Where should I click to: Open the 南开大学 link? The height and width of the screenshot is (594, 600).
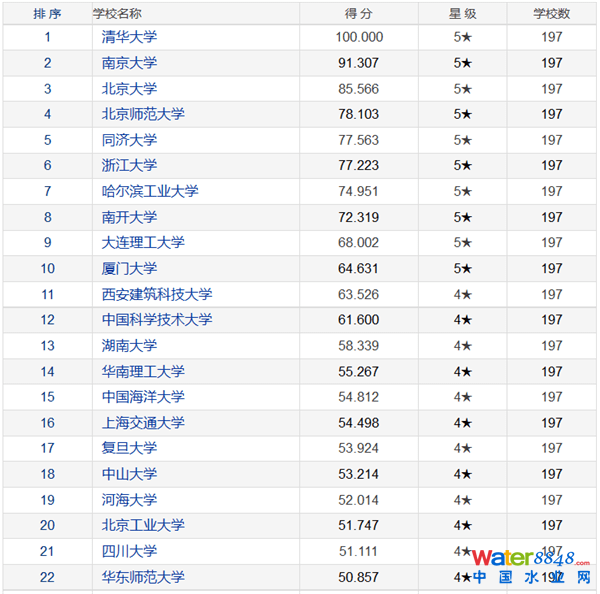(x=129, y=217)
